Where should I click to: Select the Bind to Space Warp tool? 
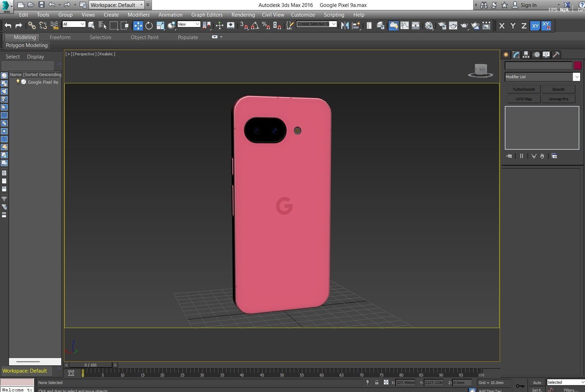click(54, 25)
